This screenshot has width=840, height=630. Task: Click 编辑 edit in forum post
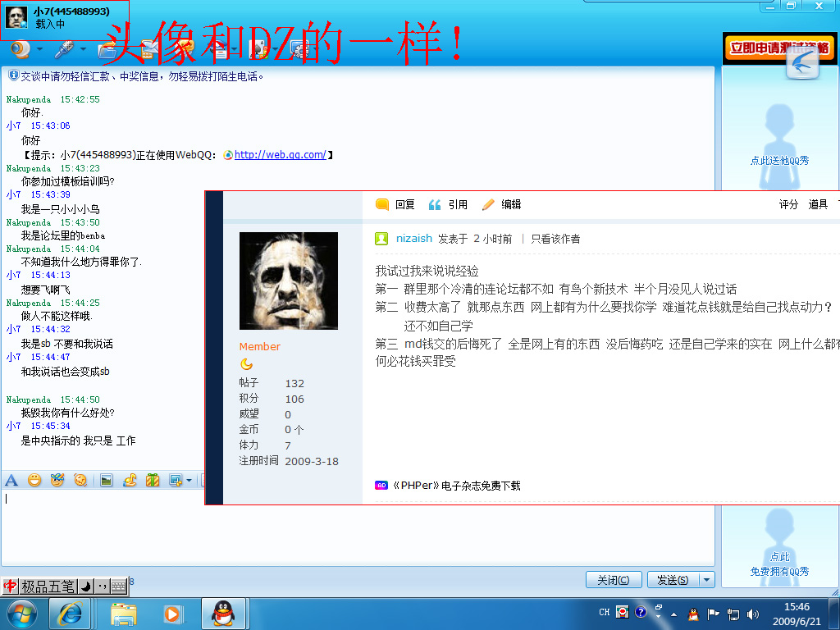[501, 204]
